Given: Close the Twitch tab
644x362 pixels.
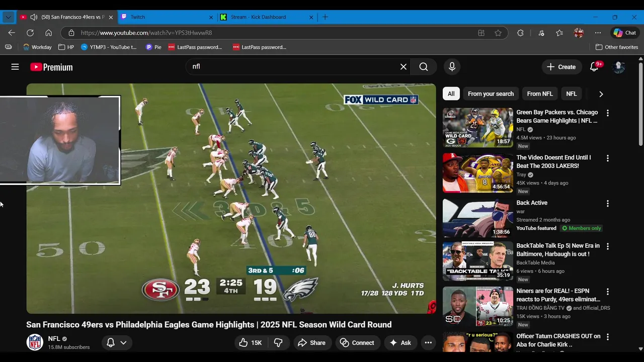Looking at the screenshot, I should coord(211,17).
